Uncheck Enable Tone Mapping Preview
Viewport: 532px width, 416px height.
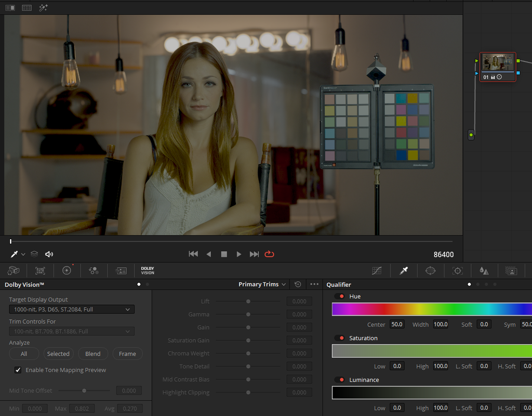18,370
